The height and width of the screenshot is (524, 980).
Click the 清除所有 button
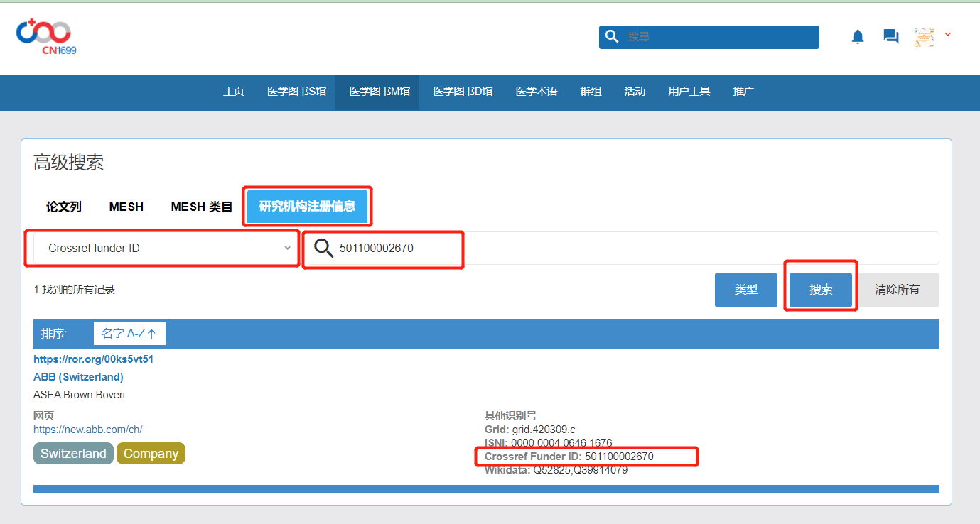tap(897, 290)
